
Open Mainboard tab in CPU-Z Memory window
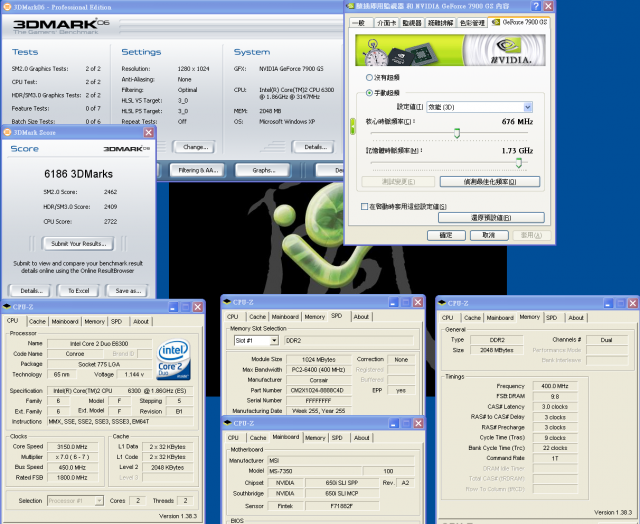coord(500,318)
